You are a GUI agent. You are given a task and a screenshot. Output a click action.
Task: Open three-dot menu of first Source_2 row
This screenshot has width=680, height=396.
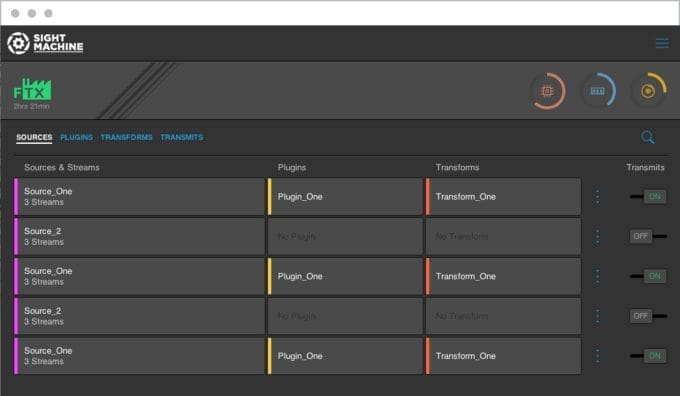(598, 236)
